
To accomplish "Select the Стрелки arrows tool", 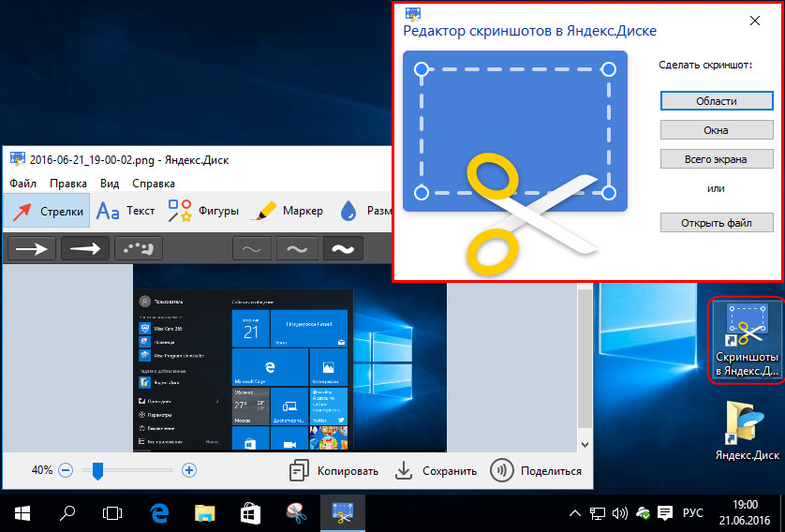I will pyautogui.click(x=47, y=211).
